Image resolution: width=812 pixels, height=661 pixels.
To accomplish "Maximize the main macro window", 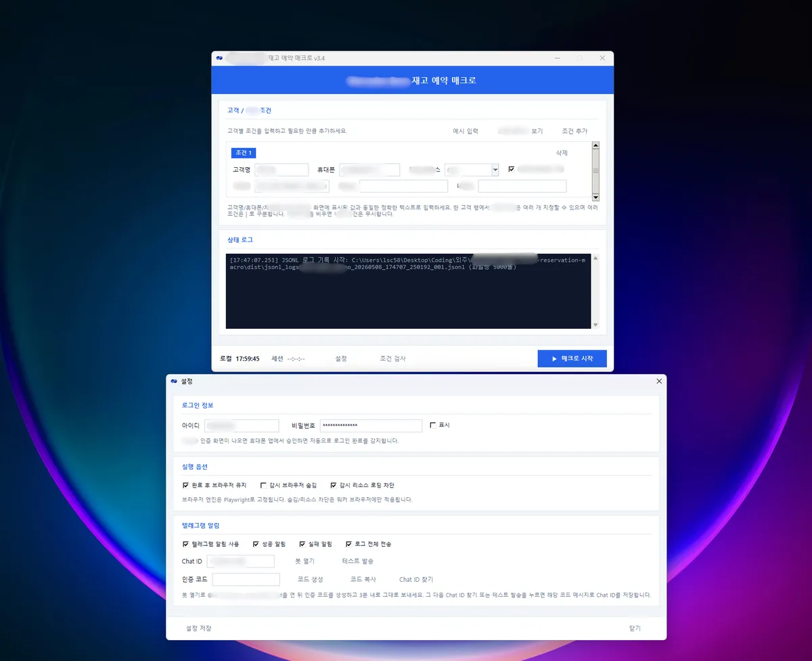I will pos(580,58).
